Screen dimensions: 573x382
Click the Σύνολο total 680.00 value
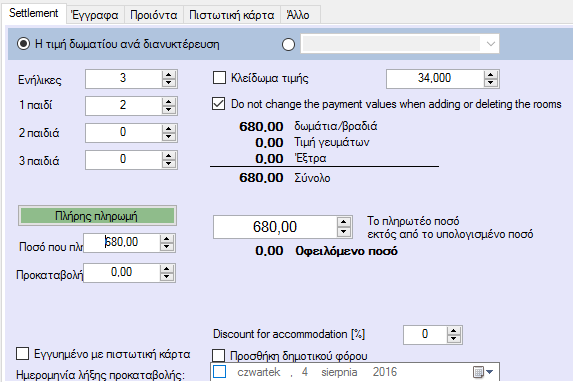coord(261,178)
